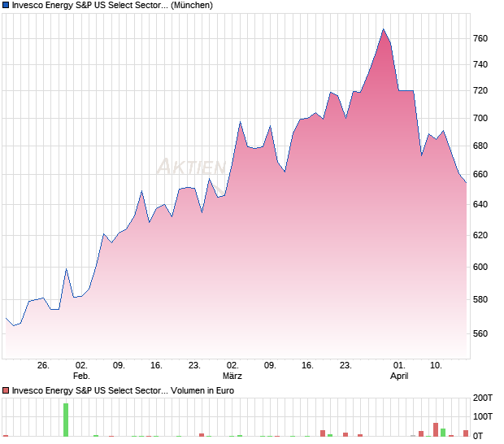Click the 740 price axis label
Screen dimensions: 504x444
tap(480, 64)
